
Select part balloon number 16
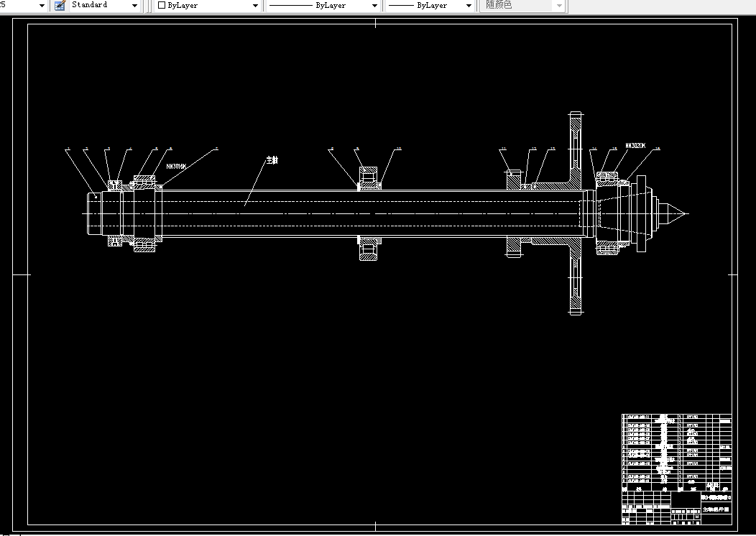(658, 149)
